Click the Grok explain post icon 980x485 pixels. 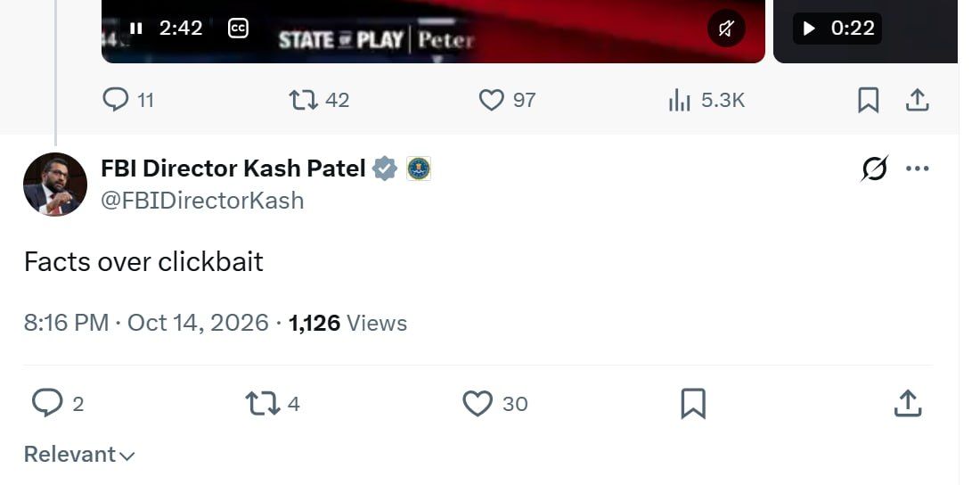[874, 169]
